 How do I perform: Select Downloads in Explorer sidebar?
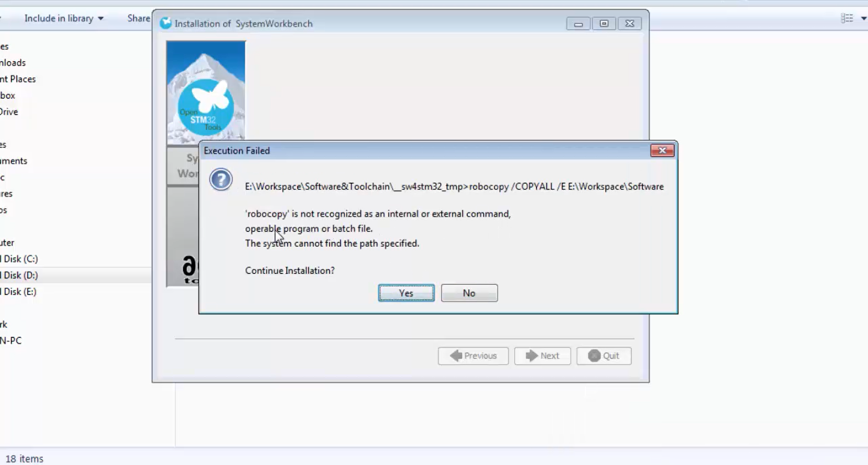[x=13, y=62]
